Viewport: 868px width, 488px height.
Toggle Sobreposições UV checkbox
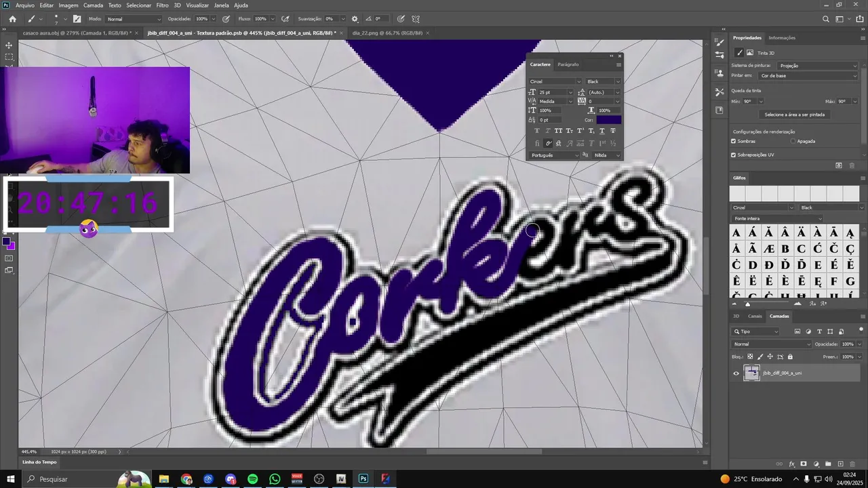(x=734, y=155)
